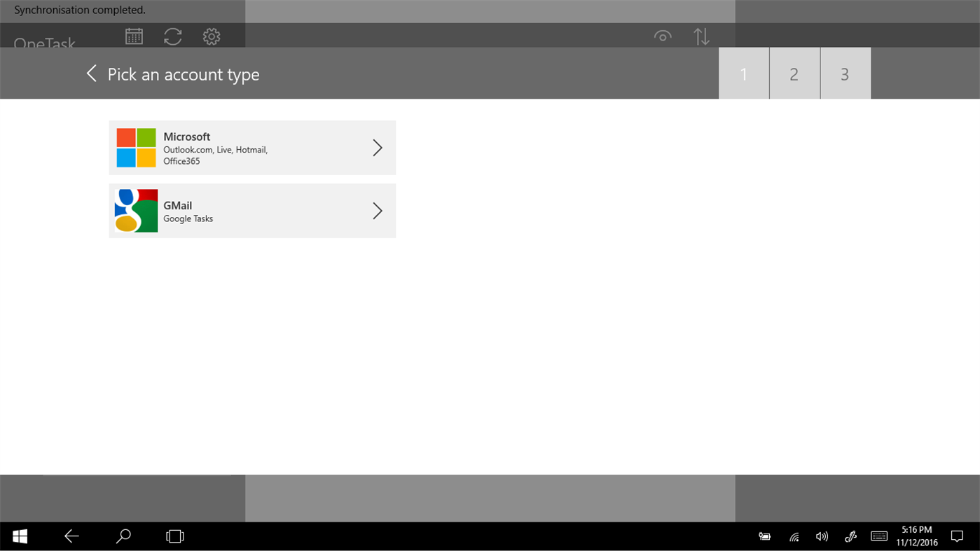Click the chevron on Microsoft row
This screenshot has width=980, height=551.
377,148
